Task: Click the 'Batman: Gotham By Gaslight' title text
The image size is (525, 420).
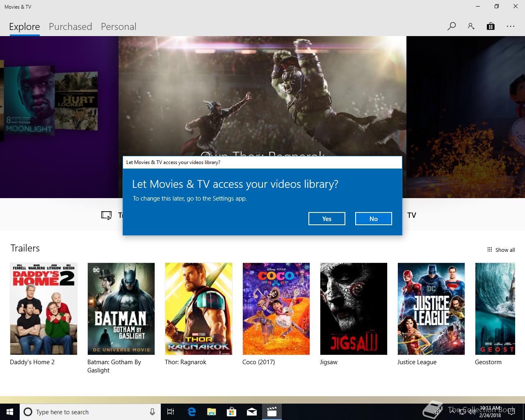Action: [114, 366]
